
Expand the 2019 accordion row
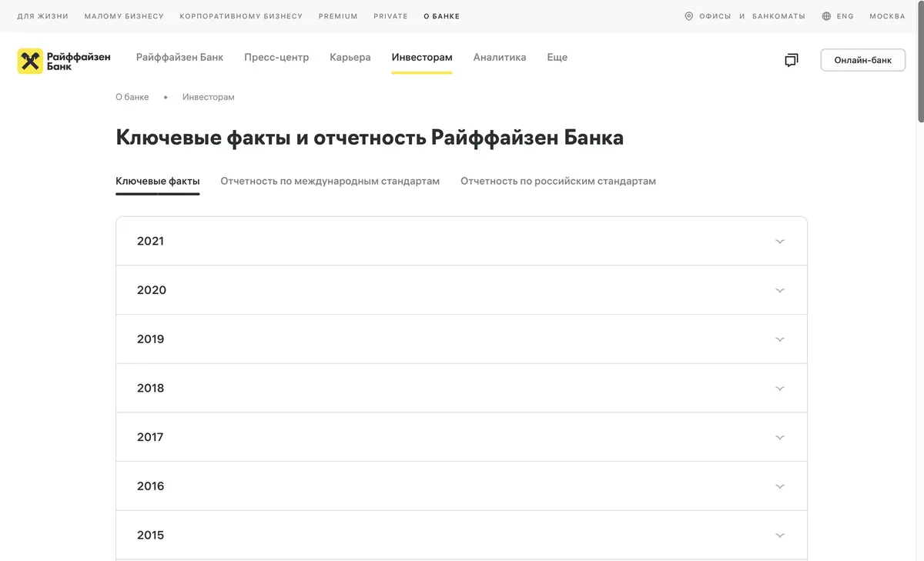tap(461, 339)
